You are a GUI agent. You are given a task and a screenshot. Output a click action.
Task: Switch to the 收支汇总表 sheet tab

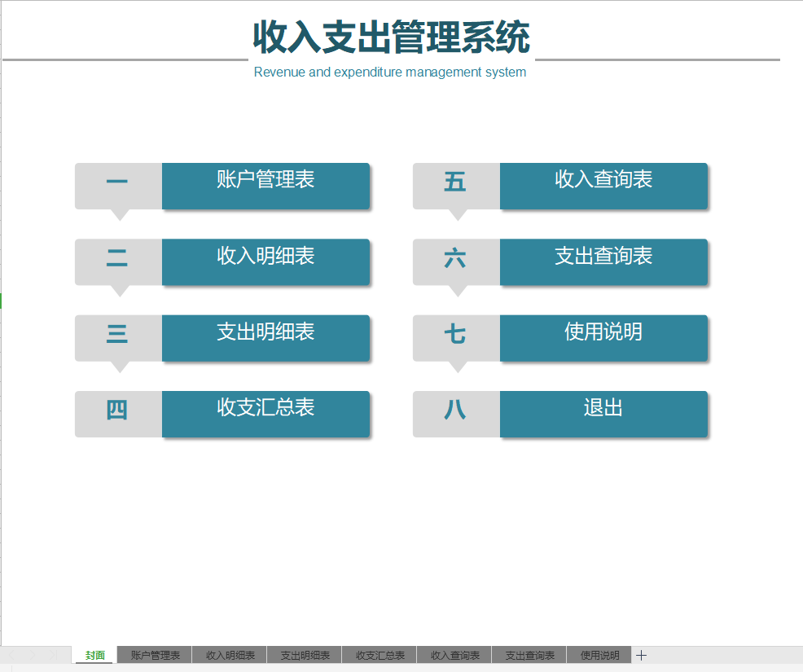pos(379,654)
